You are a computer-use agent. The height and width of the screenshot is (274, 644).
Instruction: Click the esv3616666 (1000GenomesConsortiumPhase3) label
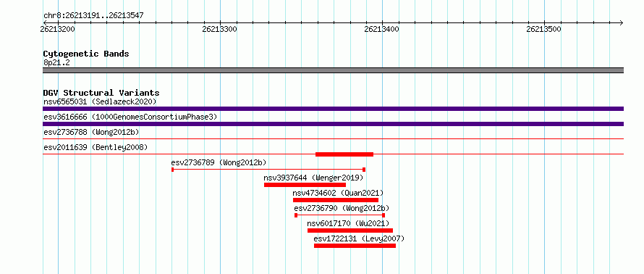130,117
